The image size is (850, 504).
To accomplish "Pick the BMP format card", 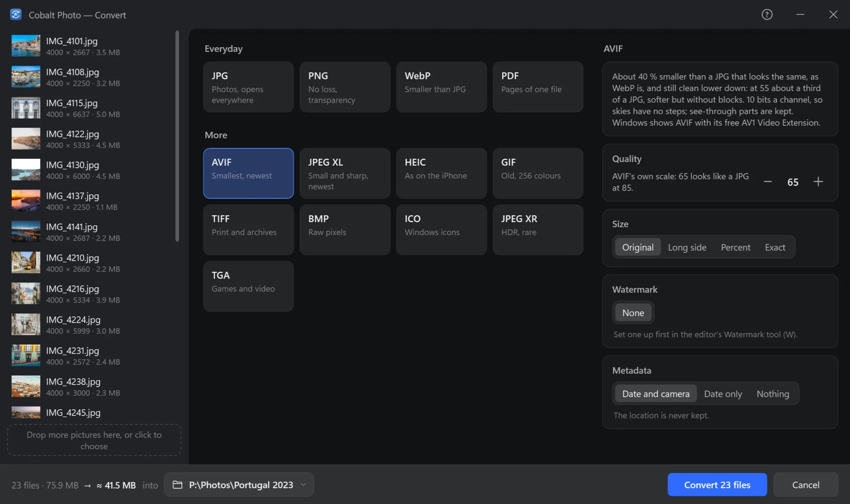I will click(x=345, y=230).
